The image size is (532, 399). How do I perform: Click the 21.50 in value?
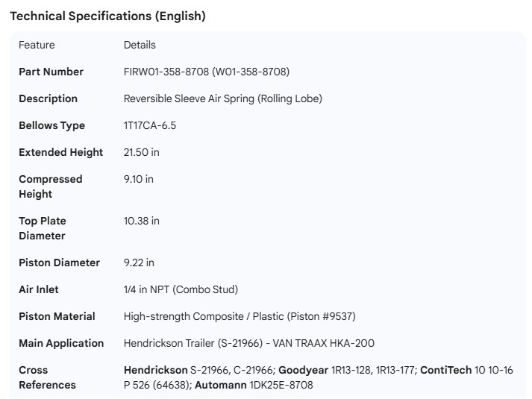coord(141,152)
